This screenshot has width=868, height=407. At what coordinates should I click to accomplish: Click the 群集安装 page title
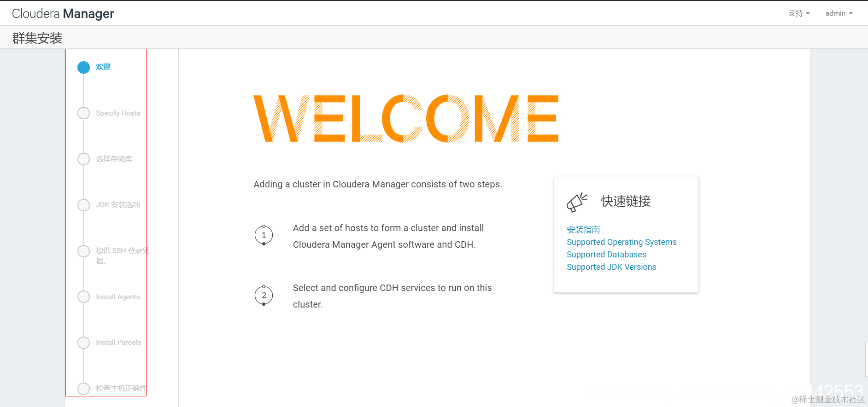pyautogui.click(x=37, y=38)
